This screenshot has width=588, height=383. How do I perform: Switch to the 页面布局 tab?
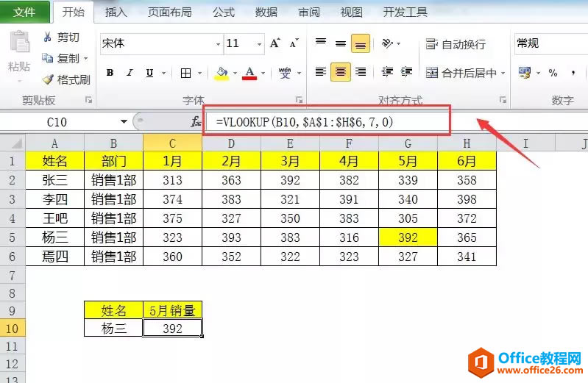click(x=169, y=12)
